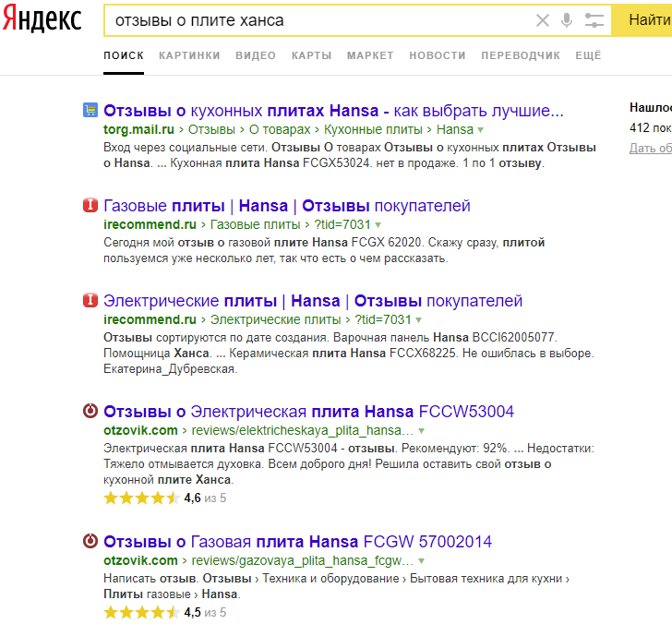Viewport: 672px width, 636px height.
Task: Click irecommend.ru domain under Газовые плиты result
Action: 150,224
